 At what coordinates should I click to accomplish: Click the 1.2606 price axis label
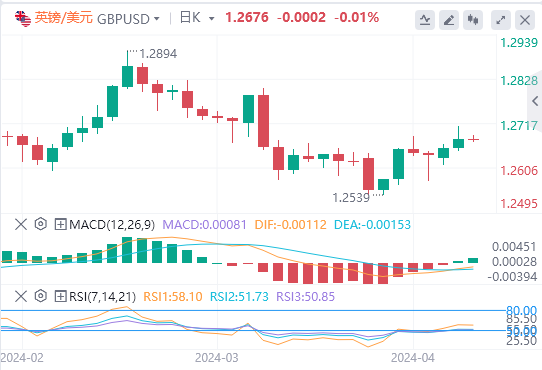519,170
